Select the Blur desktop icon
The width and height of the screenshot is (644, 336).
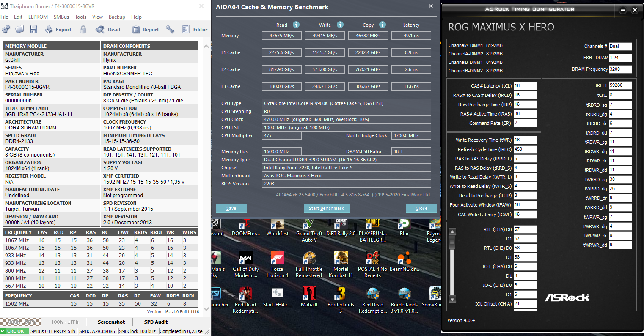click(404, 228)
